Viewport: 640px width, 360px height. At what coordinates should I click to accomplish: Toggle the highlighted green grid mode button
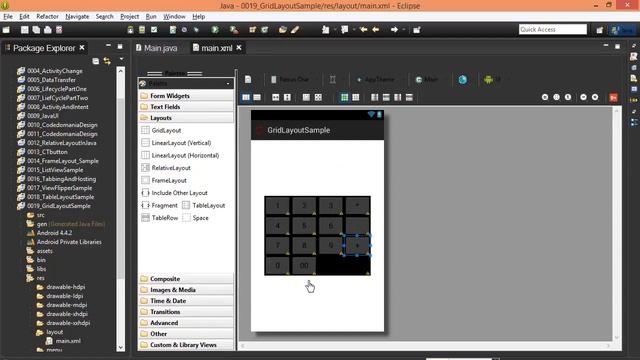[344, 97]
